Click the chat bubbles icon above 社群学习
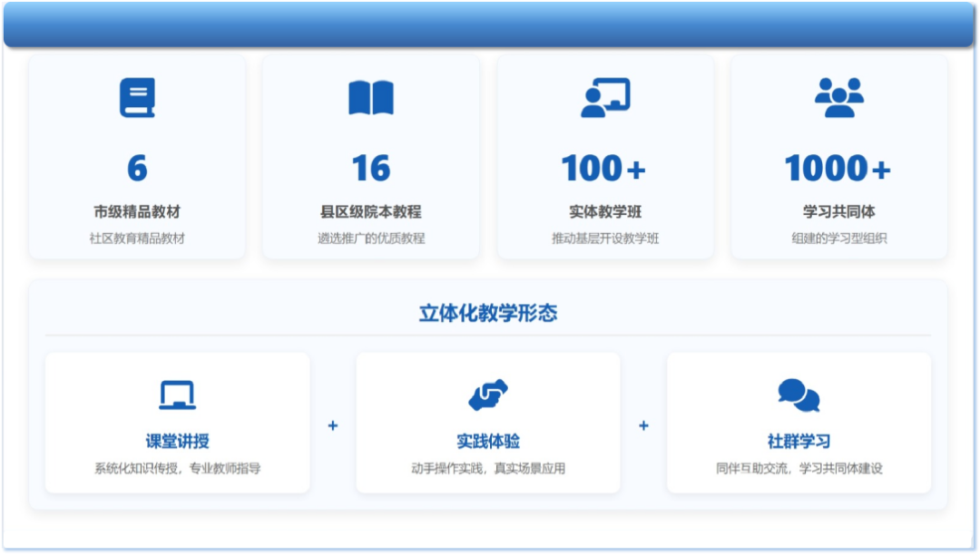The width and height of the screenshot is (980, 555). click(x=799, y=395)
